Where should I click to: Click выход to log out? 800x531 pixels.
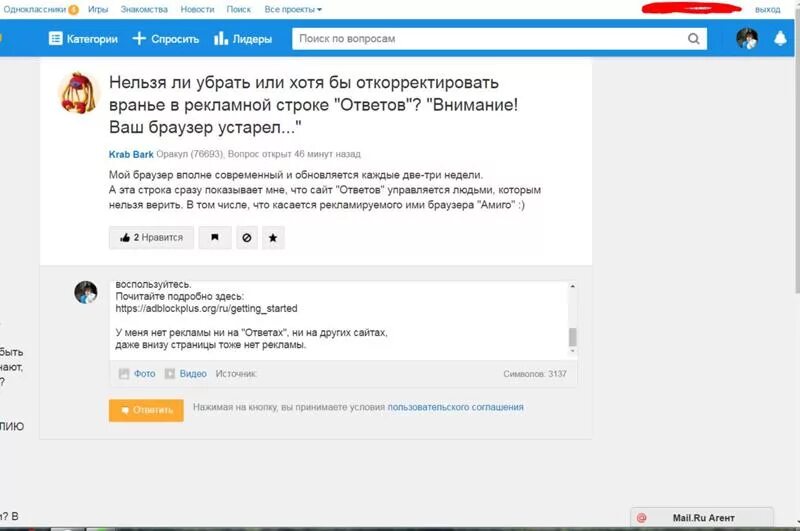pyautogui.click(x=768, y=9)
